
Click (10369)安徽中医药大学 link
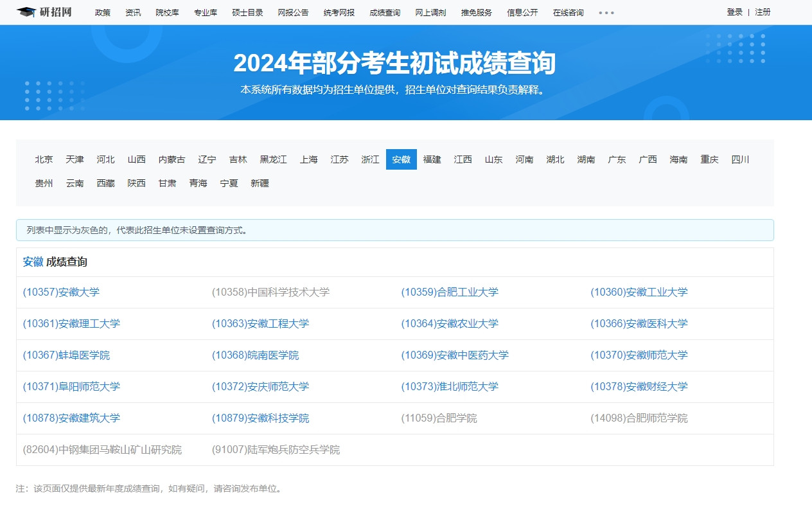pyautogui.click(x=455, y=355)
